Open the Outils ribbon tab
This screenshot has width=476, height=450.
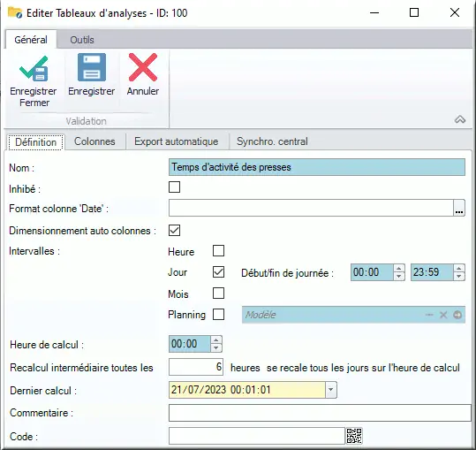[x=82, y=40]
